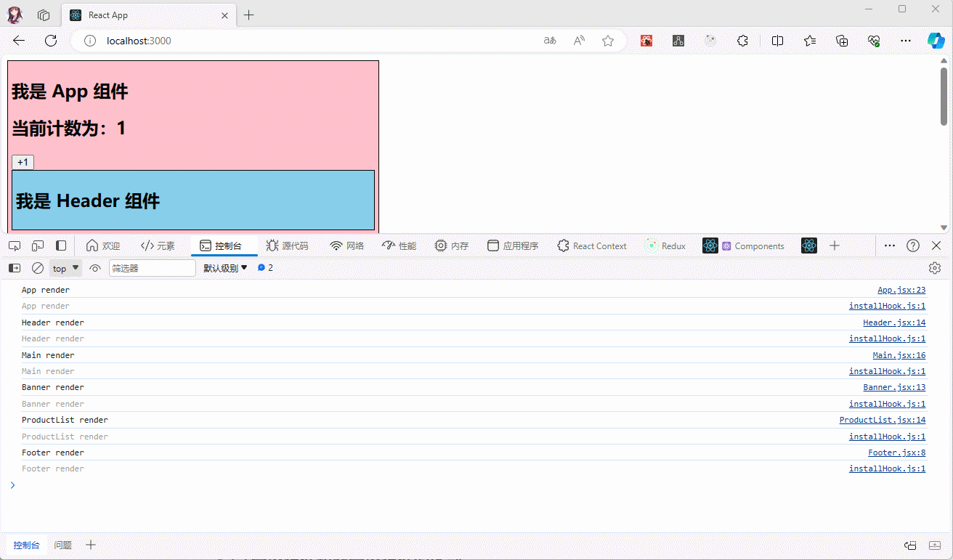Add page to favorites star icon
The width and height of the screenshot is (953, 560).
(608, 41)
